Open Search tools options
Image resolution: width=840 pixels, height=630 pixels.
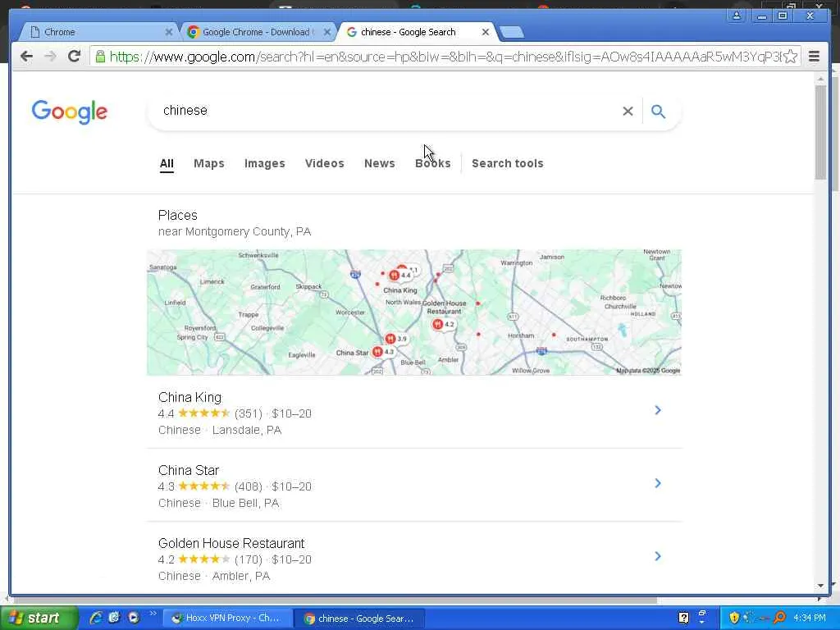pyautogui.click(x=507, y=163)
